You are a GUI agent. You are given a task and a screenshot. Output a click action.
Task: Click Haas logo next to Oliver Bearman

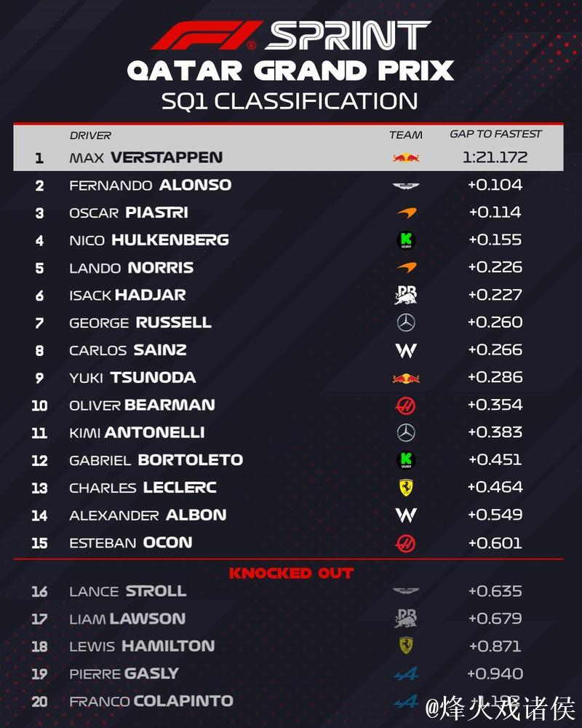(406, 405)
